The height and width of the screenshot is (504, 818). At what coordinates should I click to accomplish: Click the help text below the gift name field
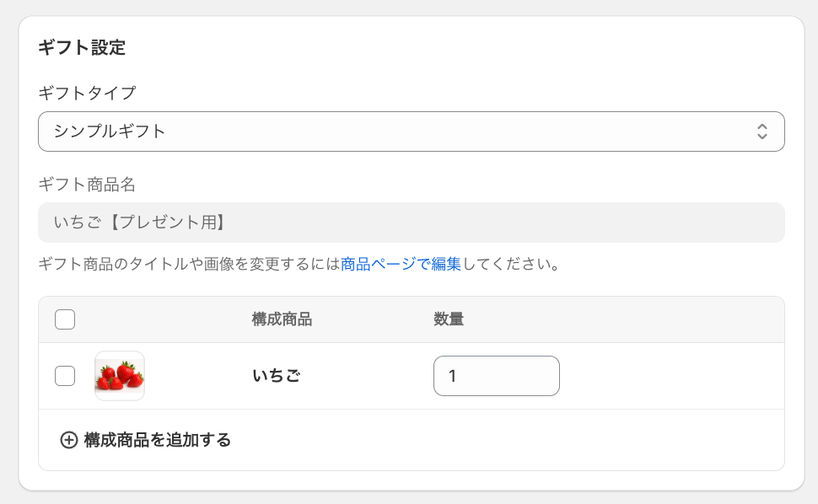point(299,265)
